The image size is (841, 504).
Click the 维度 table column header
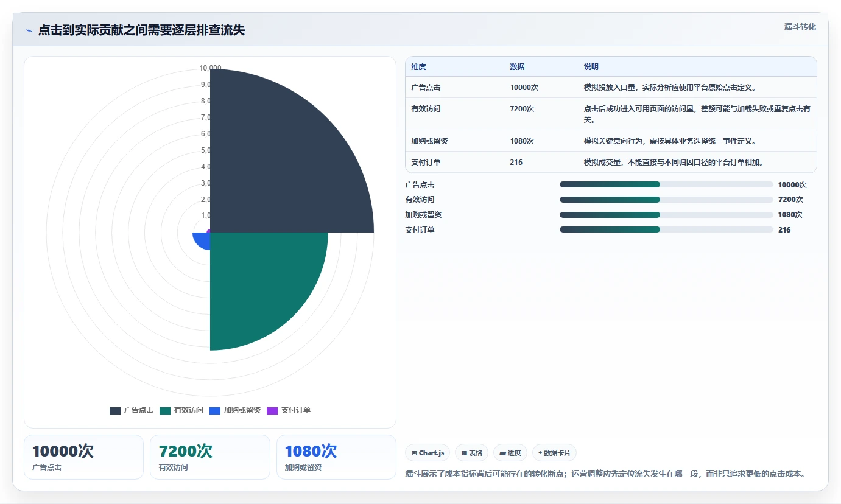tap(418, 67)
